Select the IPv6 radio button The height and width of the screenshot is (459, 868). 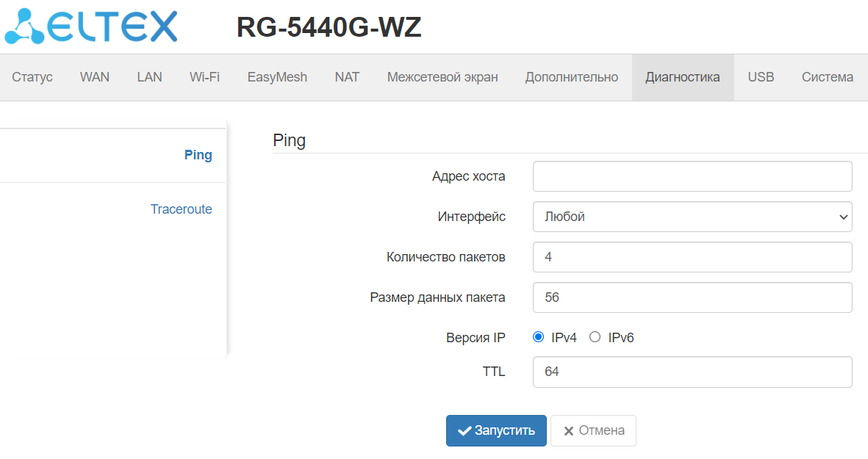pos(595,337)
